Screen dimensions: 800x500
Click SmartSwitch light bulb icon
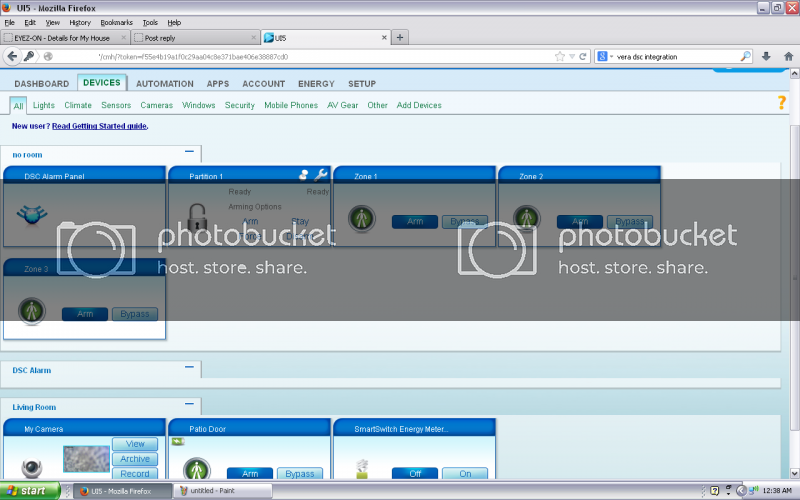362,468
